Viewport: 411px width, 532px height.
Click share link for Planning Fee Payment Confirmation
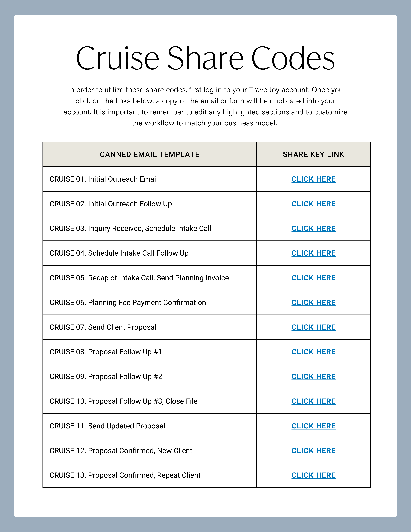click(x=313, y=302)
